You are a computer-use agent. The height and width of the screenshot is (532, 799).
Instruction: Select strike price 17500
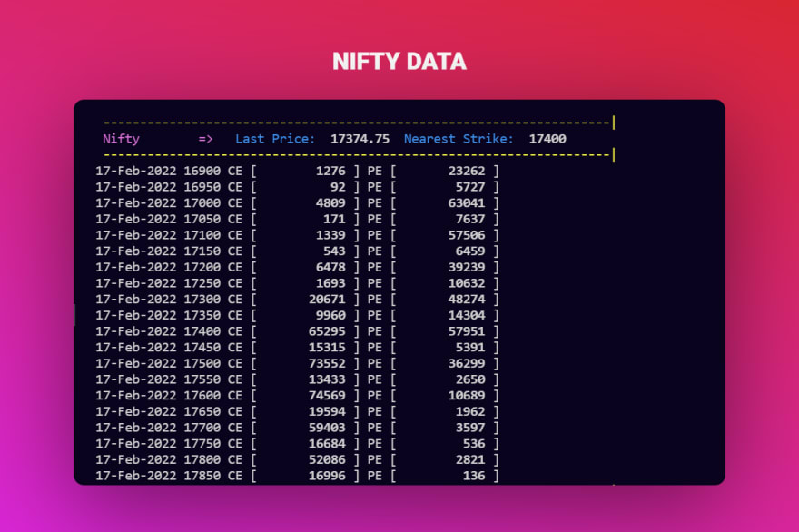point(202,364)
